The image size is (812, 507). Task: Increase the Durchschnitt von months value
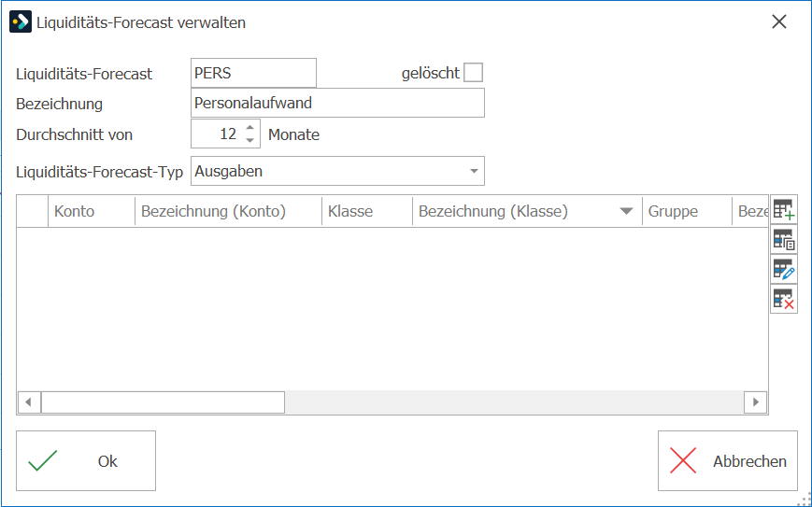250,127
